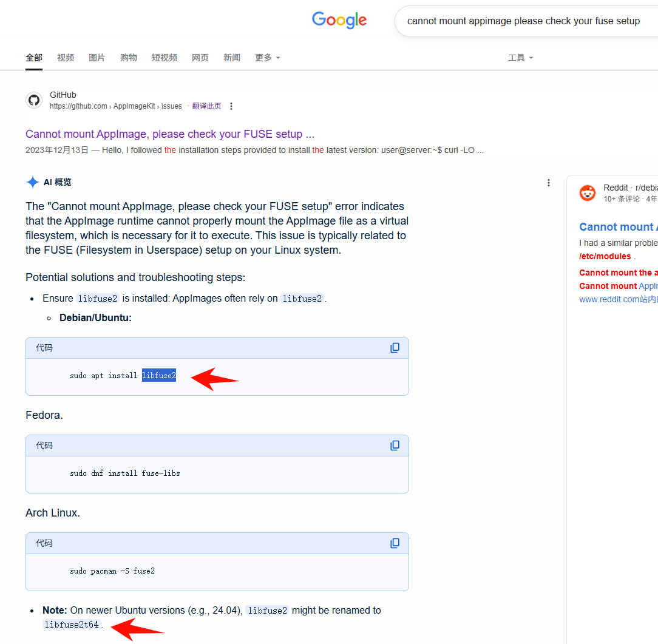This screenshot has height=644, width=658.
Task: Open the AI overview three-dot options menu
Action: click(549, 183)
